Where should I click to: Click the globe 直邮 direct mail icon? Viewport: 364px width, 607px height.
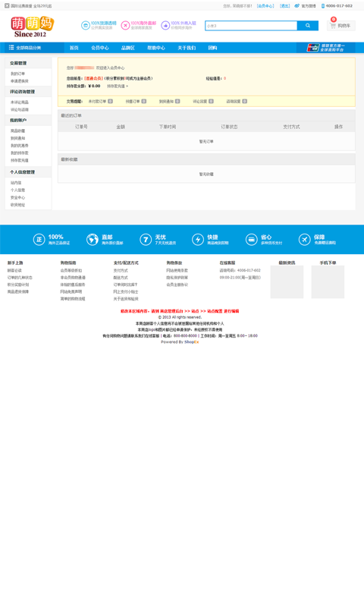pos(92,240)
